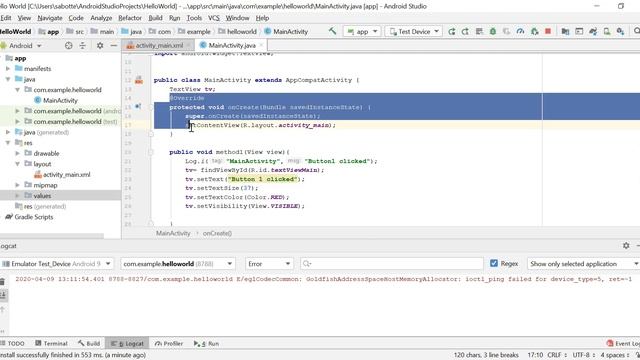Expand the manifests folder
Screen dimensions: 640x360
tap(8, 69)
